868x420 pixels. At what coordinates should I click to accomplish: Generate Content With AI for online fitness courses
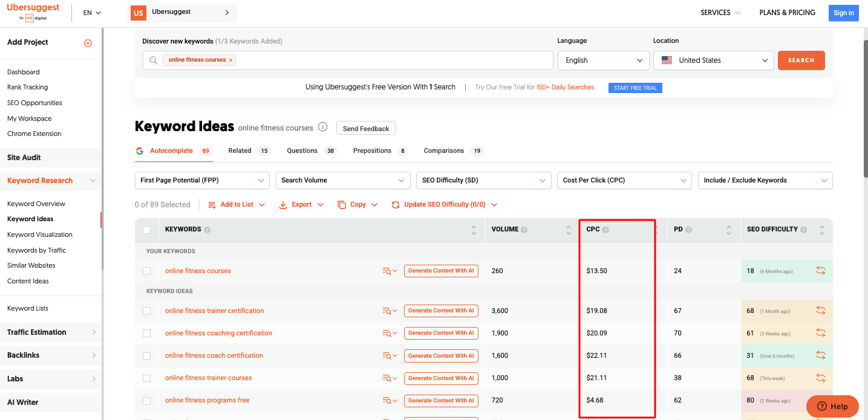click(441, 271)
